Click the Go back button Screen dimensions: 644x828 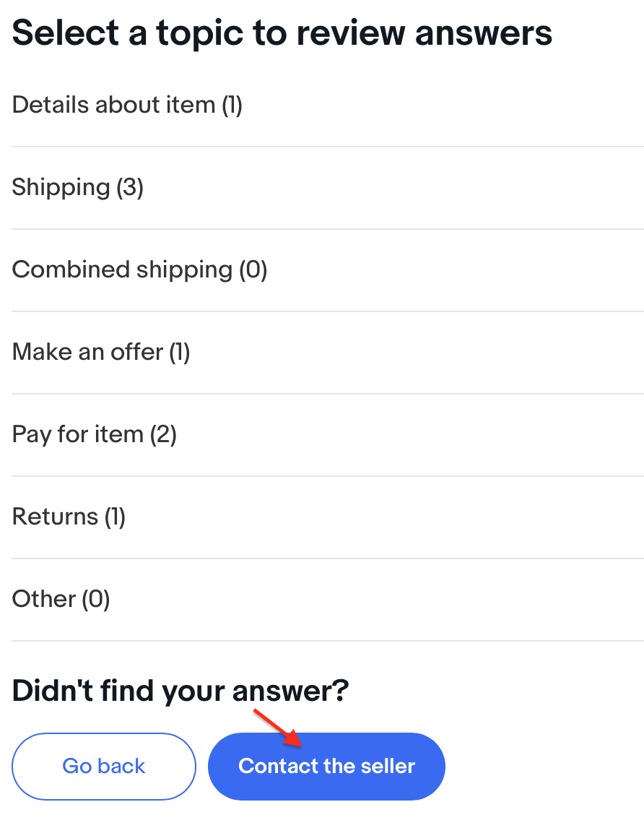[x=104, y=766]
